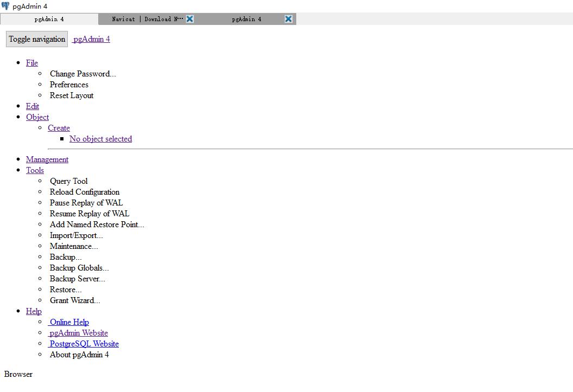
Task: Switch to last pgAdmin 4 tab
Action: tap(247, 19)
